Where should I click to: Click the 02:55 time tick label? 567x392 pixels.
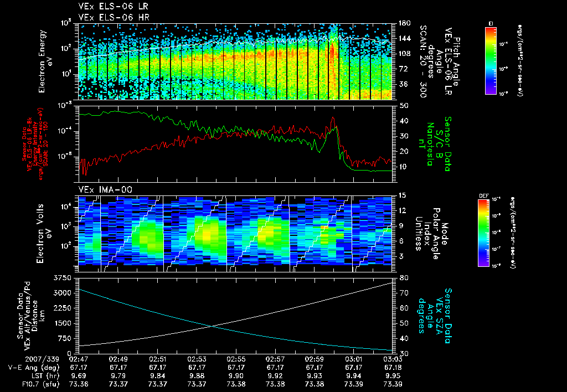tap(236, 359)
